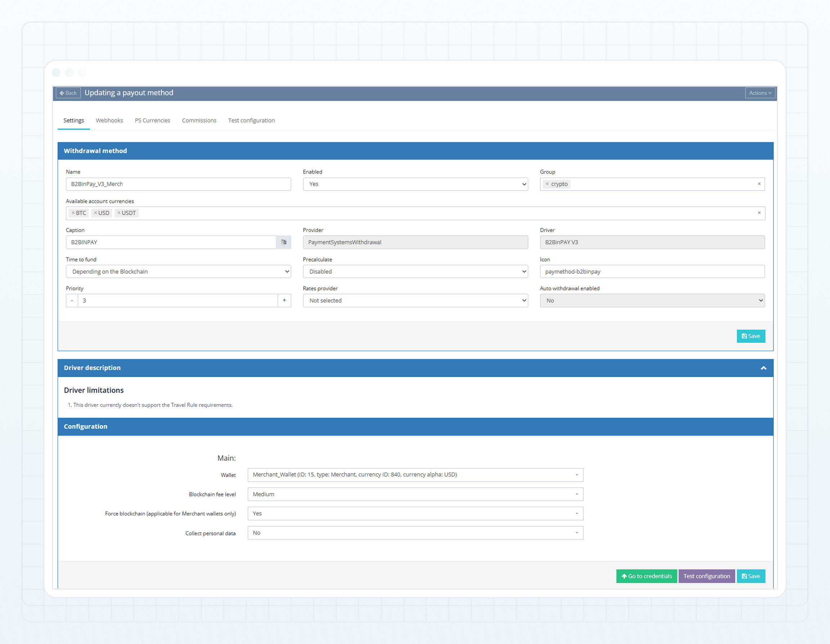
Task: Open the Blockchain fee level dropdown
Action: [415, 494]
